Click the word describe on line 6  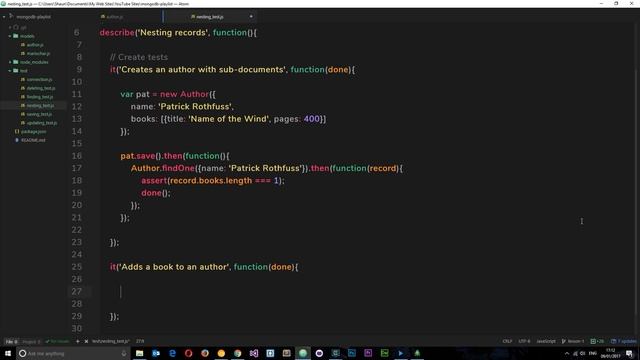click(117, 32)
